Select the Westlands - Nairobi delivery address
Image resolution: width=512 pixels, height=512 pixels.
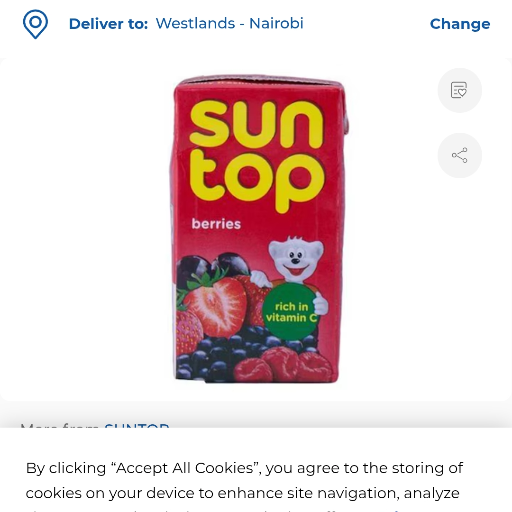[230, 24]
